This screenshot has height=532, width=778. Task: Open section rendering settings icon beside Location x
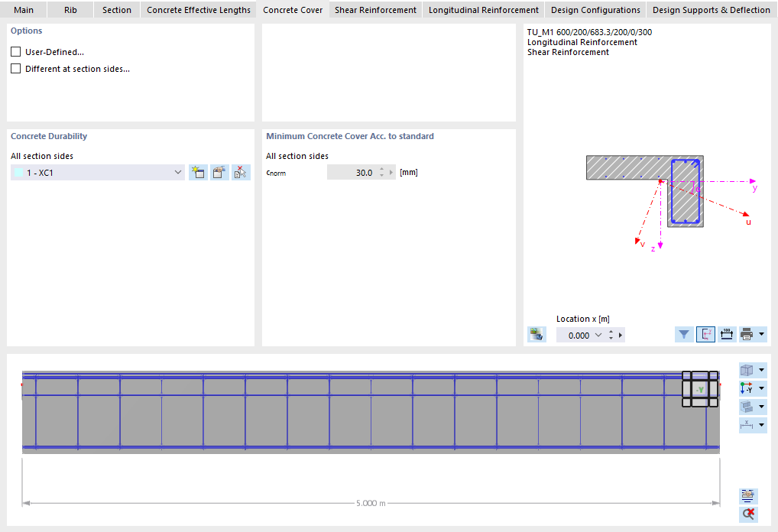coord(536,335)
